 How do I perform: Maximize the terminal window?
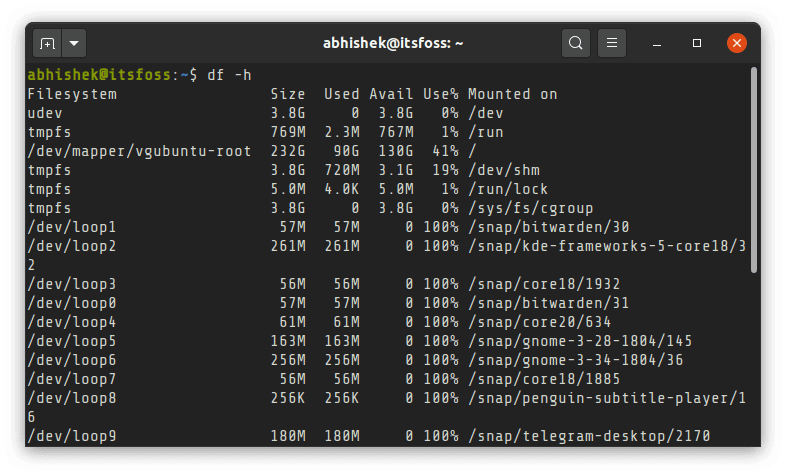pyautogui.click(x=697, y=44)
